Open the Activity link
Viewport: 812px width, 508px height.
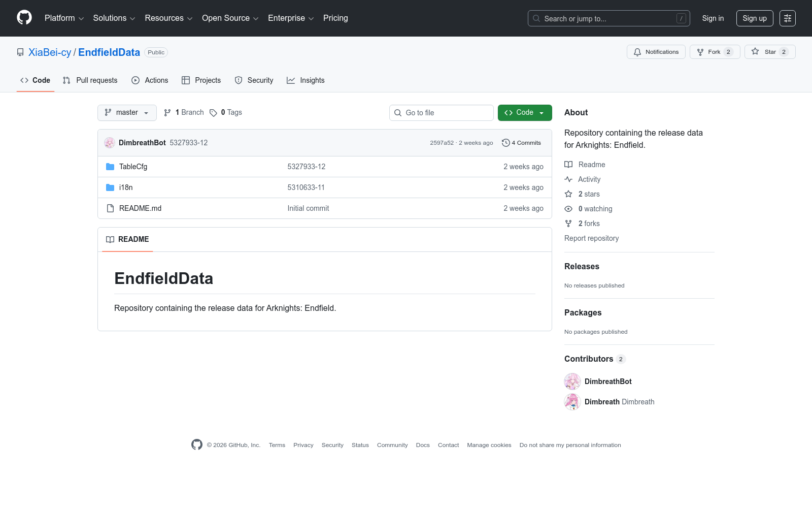(583, 179)
